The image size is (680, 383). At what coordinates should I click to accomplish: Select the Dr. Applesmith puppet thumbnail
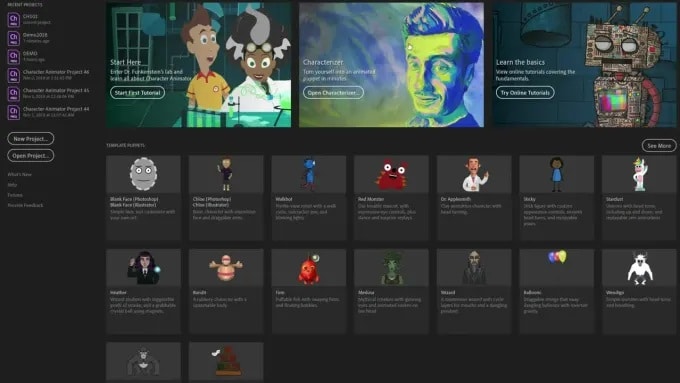[x=474, y=174]
